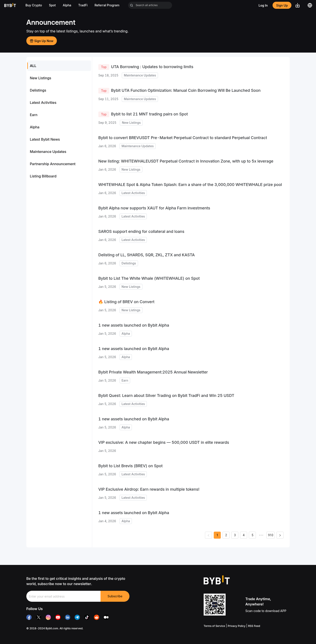Open the Terms of Service link
The image size is (316, 644).
(214, 626)
